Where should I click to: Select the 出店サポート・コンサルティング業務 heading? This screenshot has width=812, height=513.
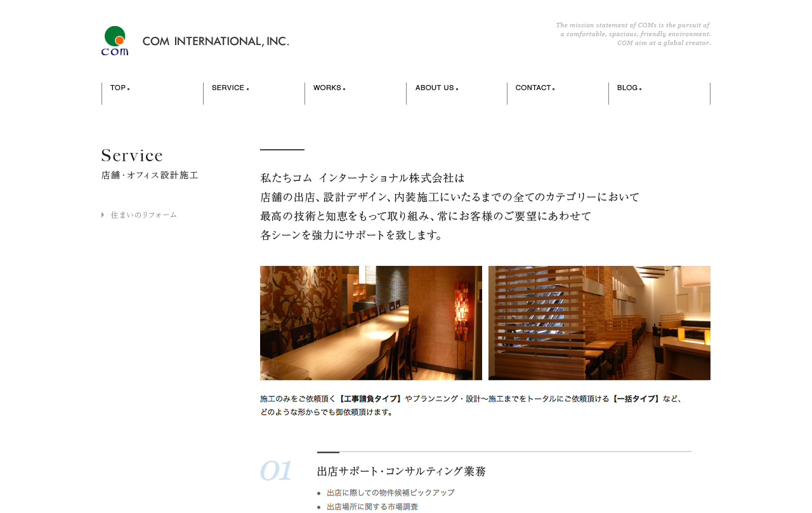[402, 471]
